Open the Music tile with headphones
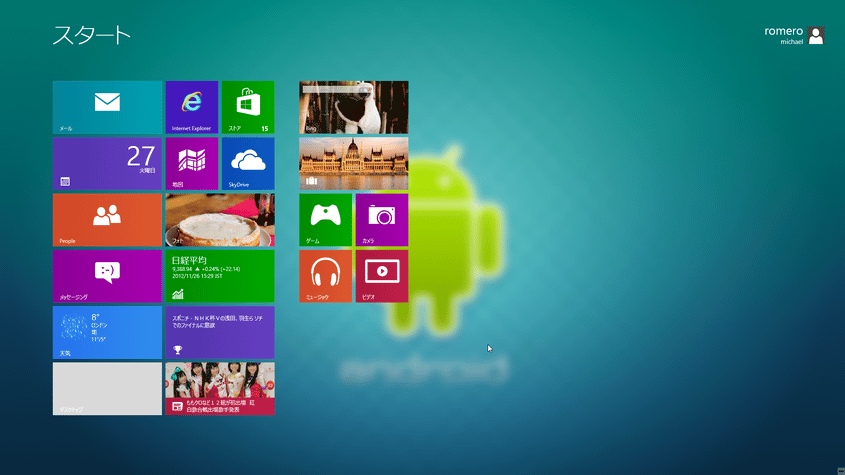 [x=325, y=276]
